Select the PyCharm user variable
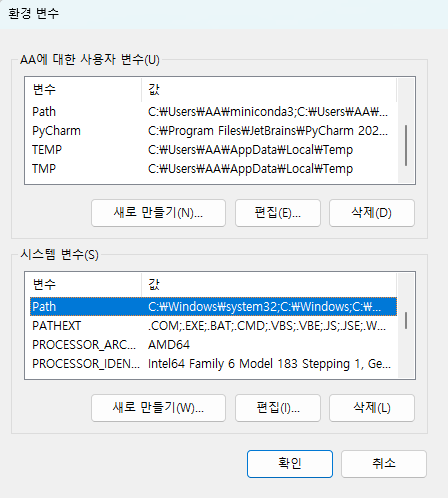 coord(213,131)
